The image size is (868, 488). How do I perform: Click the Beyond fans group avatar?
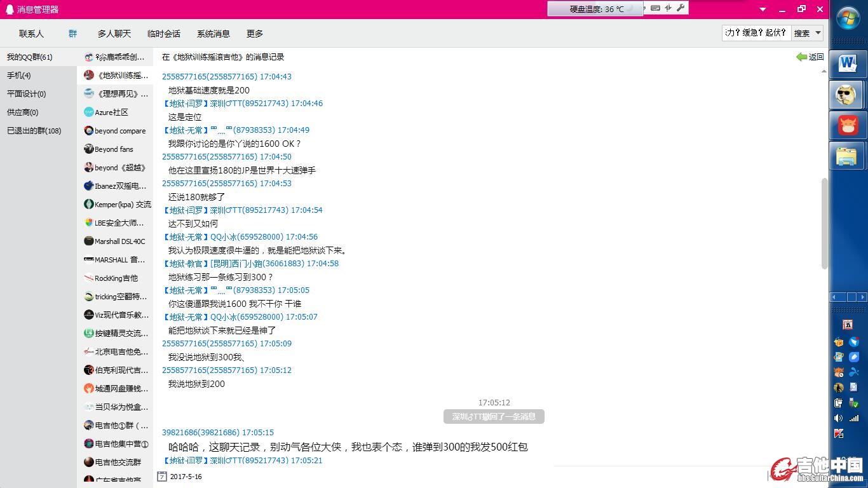(89, 149)
